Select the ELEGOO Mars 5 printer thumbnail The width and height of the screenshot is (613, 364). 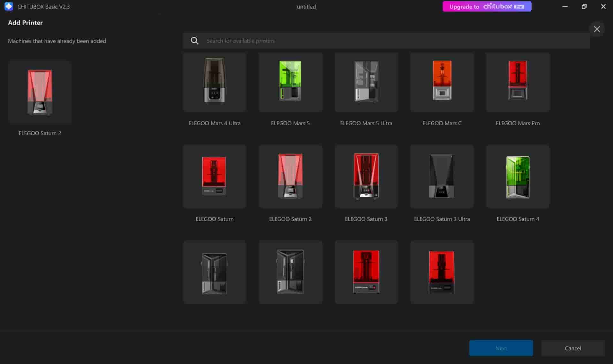tap(291, 82)
